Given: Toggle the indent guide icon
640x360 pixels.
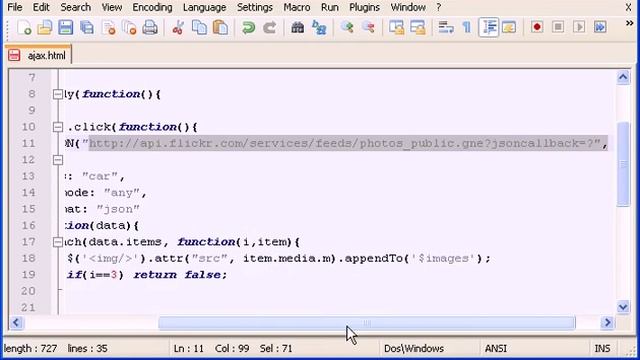Looking at the screenshot, I should [489, 27].
